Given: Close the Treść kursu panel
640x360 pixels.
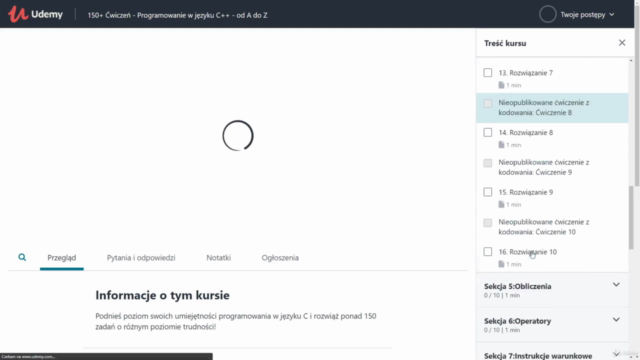Looking at the screenshot, I should pos(622,43).
